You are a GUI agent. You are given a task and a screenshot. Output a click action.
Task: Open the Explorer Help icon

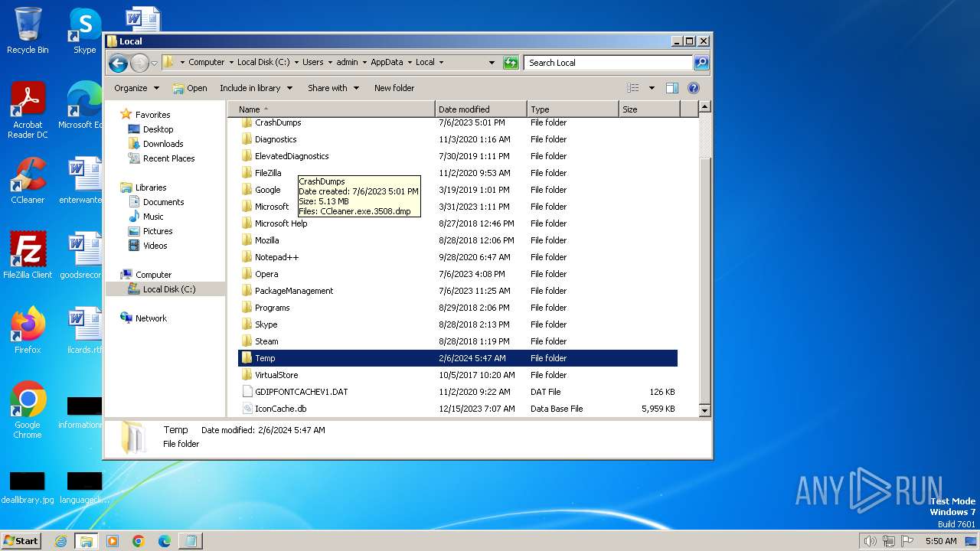click(694, 88)
